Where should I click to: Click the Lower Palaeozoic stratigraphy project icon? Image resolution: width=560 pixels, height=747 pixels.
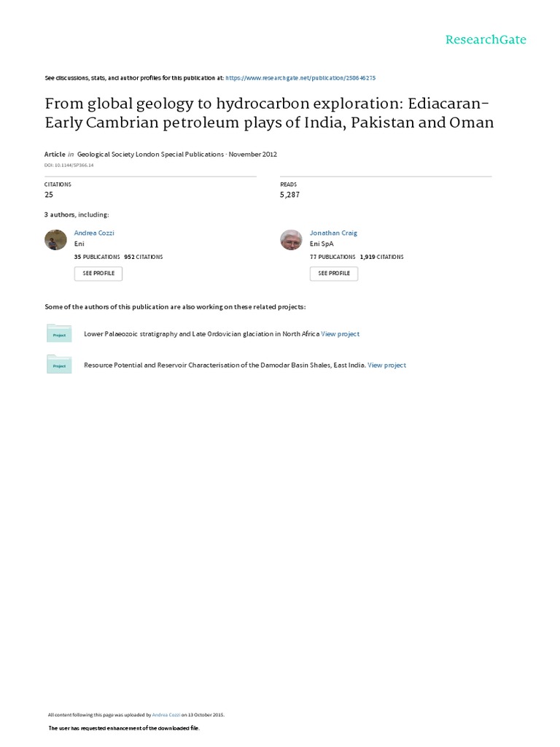(59, 334)
